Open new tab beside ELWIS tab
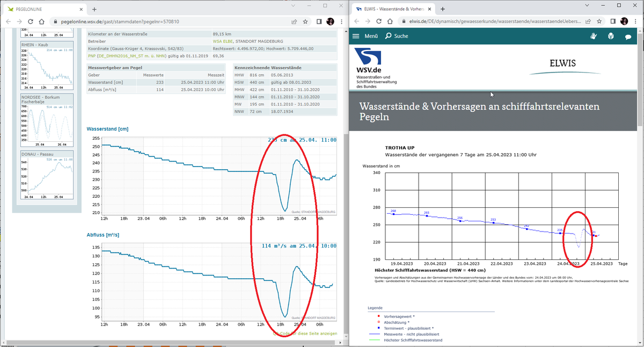This screenshot has width=644, height=347. [443, 9]
